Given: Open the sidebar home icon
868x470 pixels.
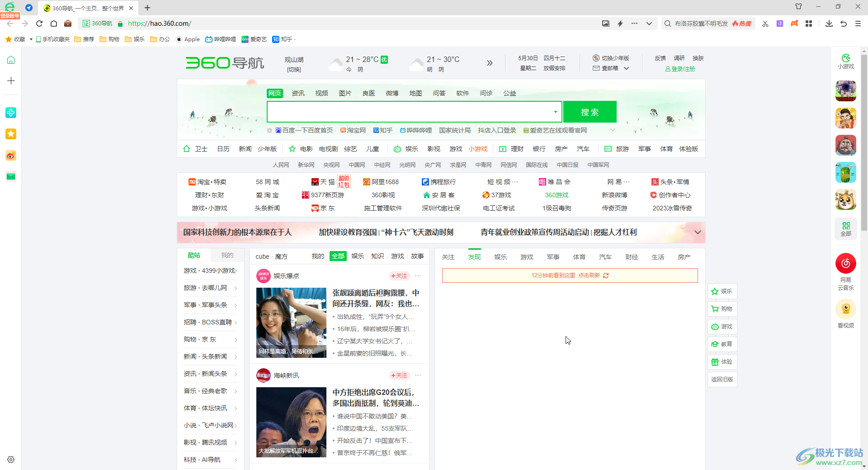Looking at the screenshot, I should tap(11, 60).
